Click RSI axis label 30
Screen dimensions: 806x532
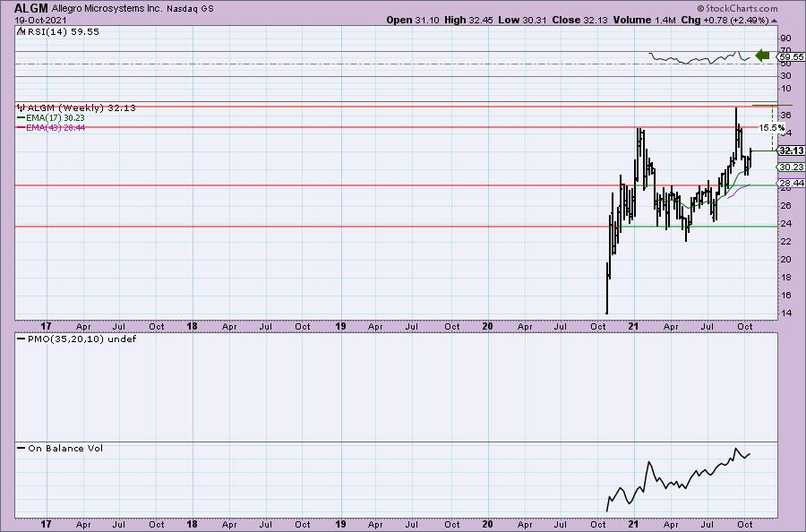786,76
